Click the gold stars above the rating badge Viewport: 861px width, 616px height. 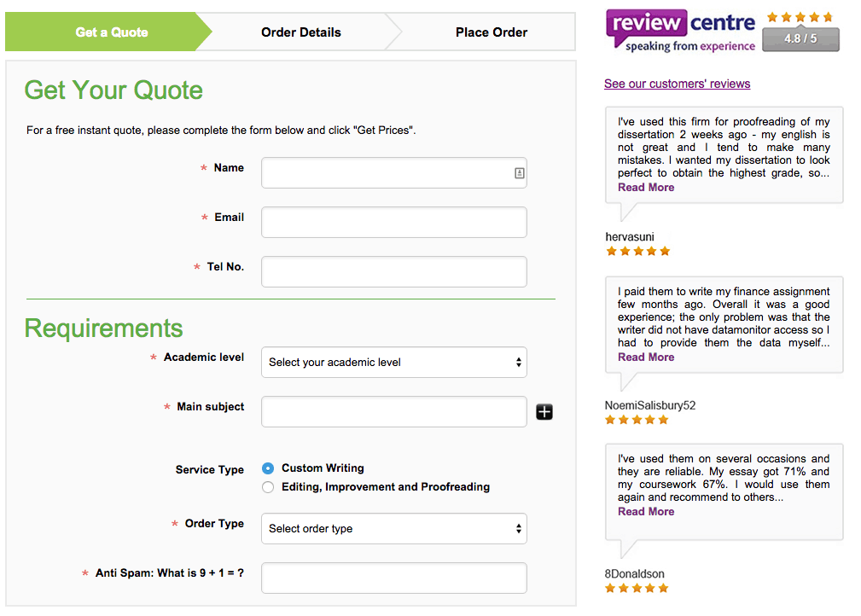[800, 17]
